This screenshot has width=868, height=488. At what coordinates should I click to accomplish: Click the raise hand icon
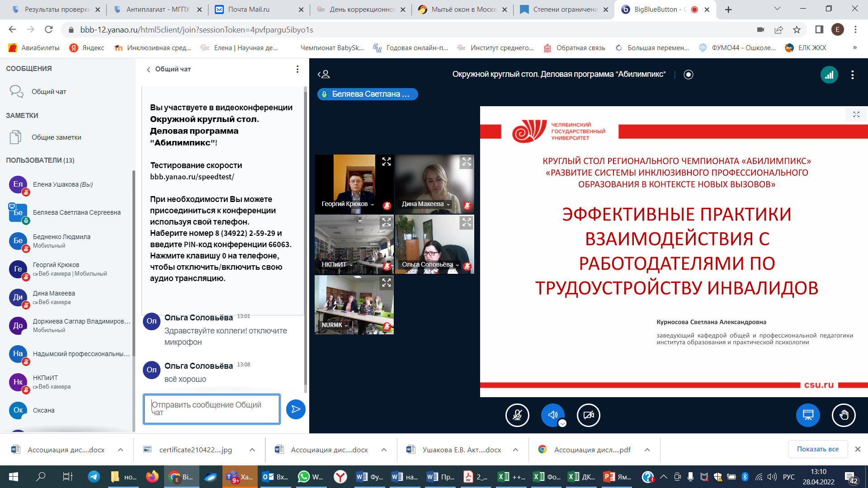coord(844,415)
